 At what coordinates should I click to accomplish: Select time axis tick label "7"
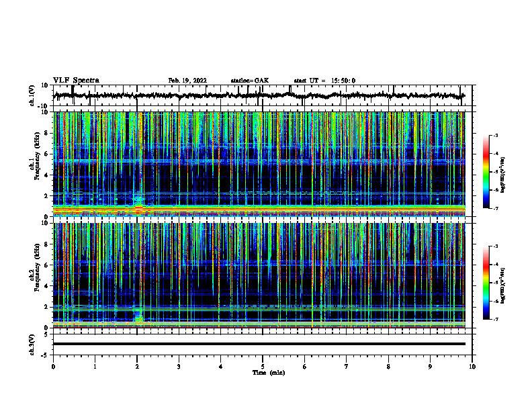pyautogui.click(x=347, y=367)
